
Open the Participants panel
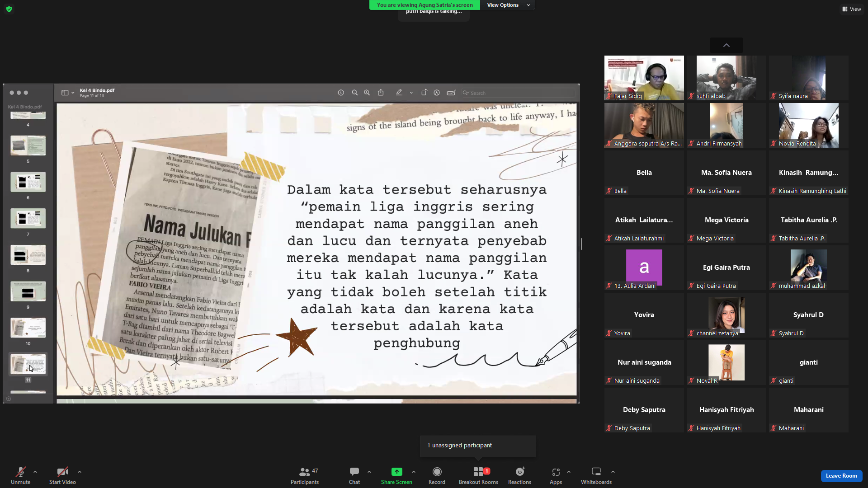pyautogui.click(x=305, y=475)
